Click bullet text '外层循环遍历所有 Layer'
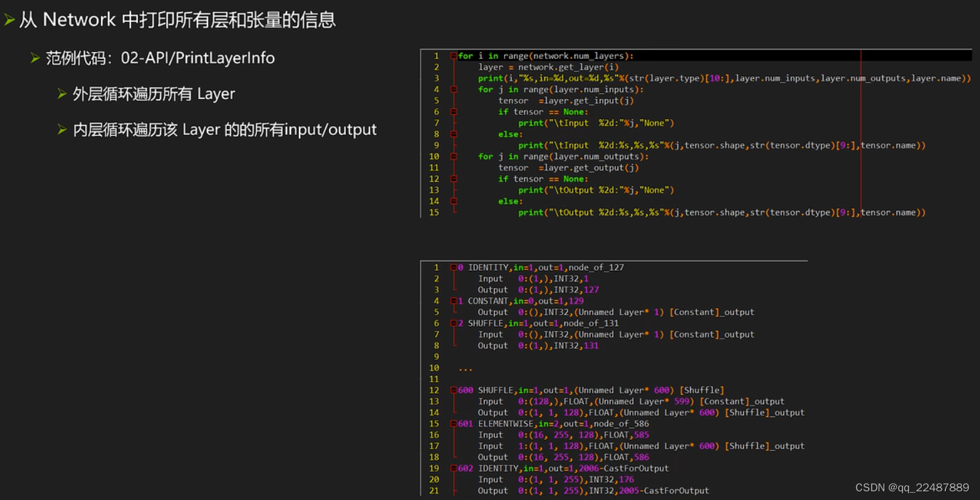This screenshot has height=500, width=980. pos(154,94)
